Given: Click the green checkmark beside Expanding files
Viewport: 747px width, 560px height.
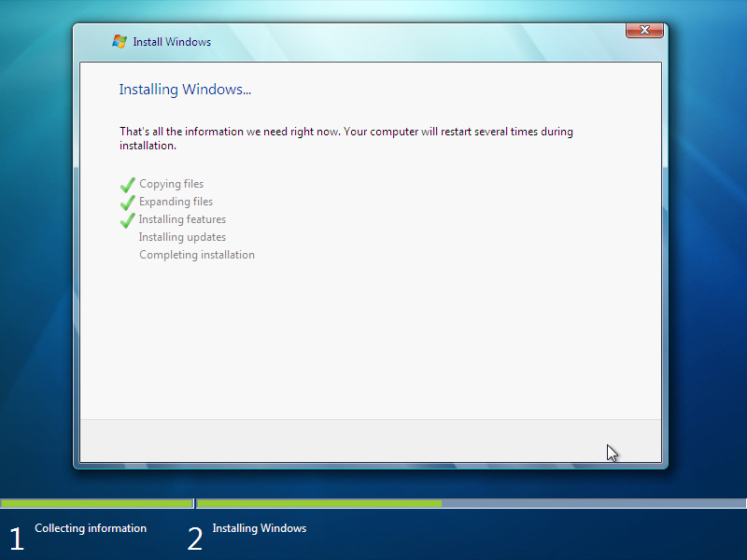Looking at the screenshot, I should (128, 202).
